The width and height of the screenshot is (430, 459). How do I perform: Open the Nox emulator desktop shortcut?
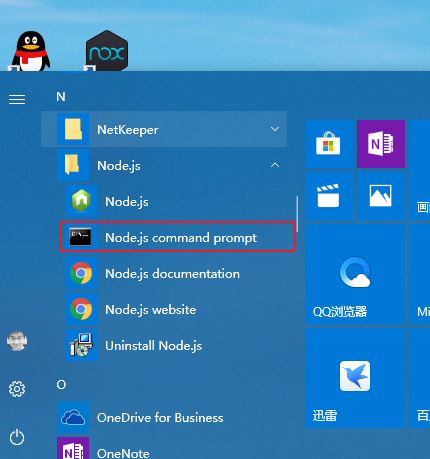point(107,51)
